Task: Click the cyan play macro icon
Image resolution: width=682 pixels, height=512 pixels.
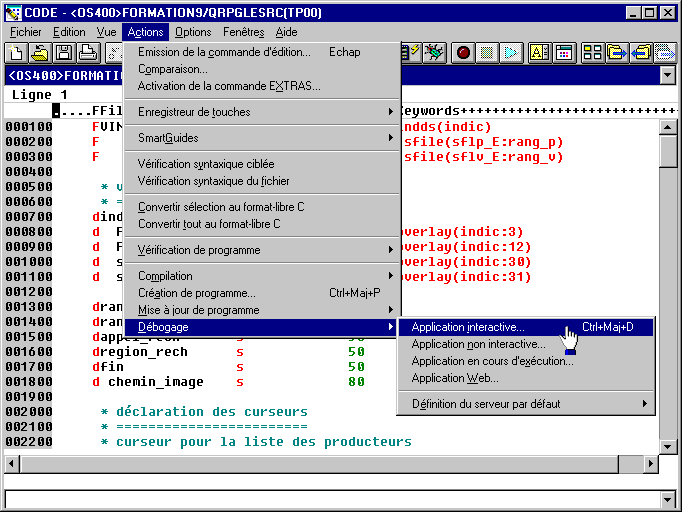Action: pyautogui.click(x=510, y=53)
